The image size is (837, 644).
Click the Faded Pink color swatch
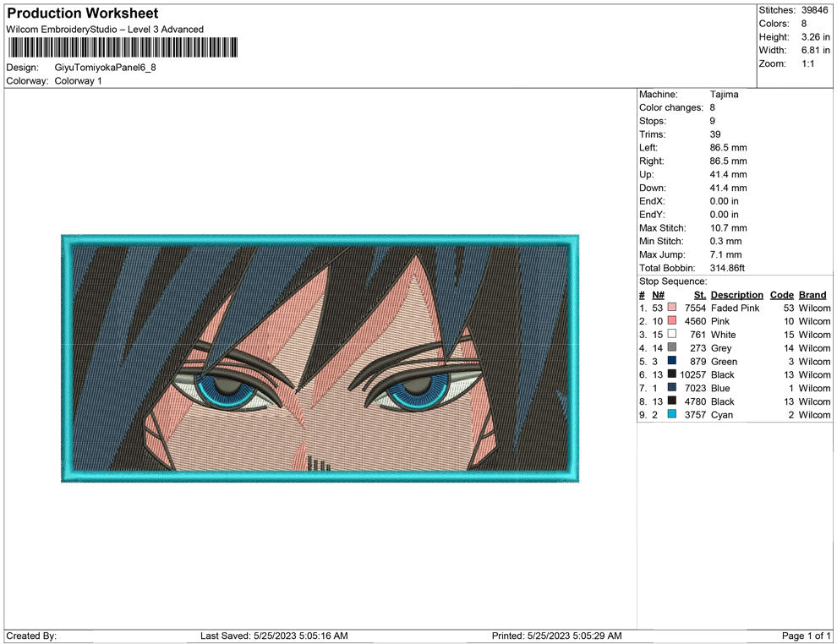pyautogui.click(x=672, y=308)
